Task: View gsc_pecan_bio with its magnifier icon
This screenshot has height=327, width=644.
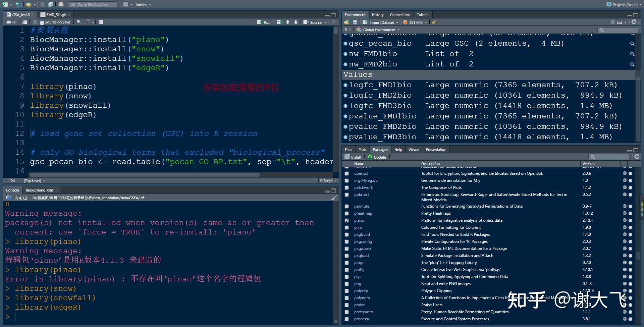Action: (x=632, y=44)
